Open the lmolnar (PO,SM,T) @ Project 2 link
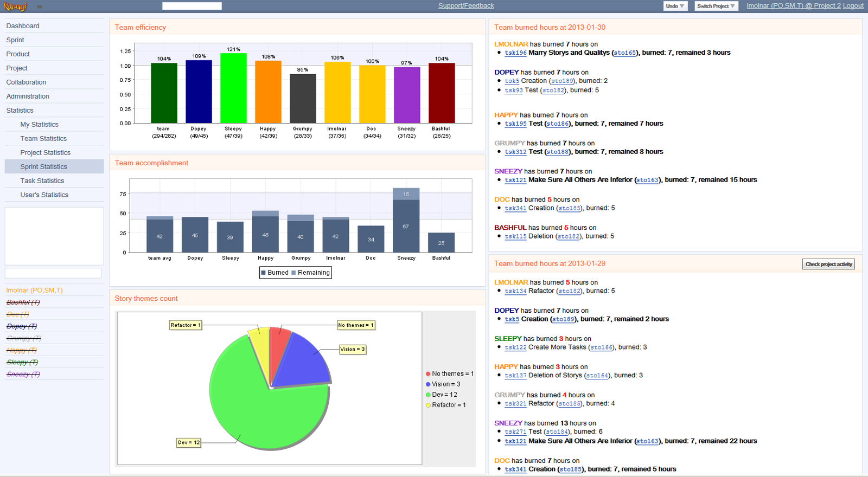The height and width of the screenshot is (477, 868). click(x=794, y=6)
